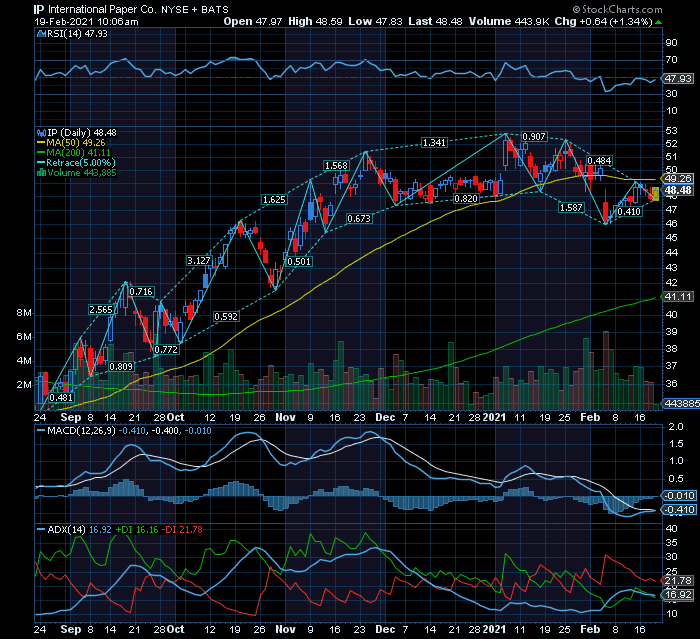This screenshot has width=700, height=639.
Task: Click the -0.410 MACD axis tag
Action: 679,510
